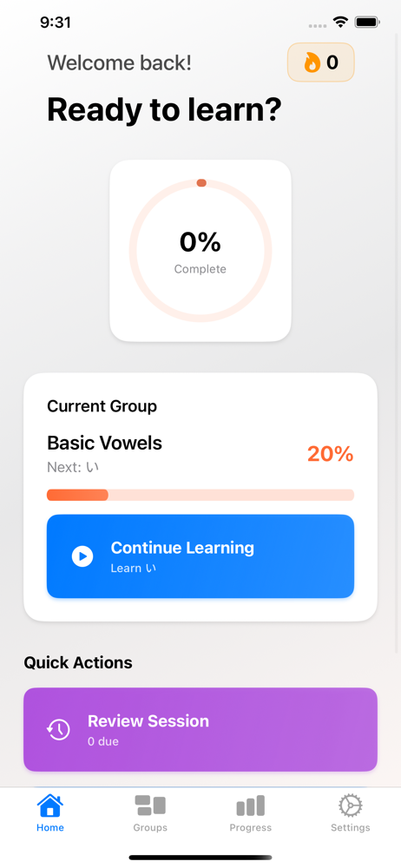Image resolution: width=401 pixels, height=868 pixels.
Task: Click the clock history icon in Review Session
Action: coord(58,730)
